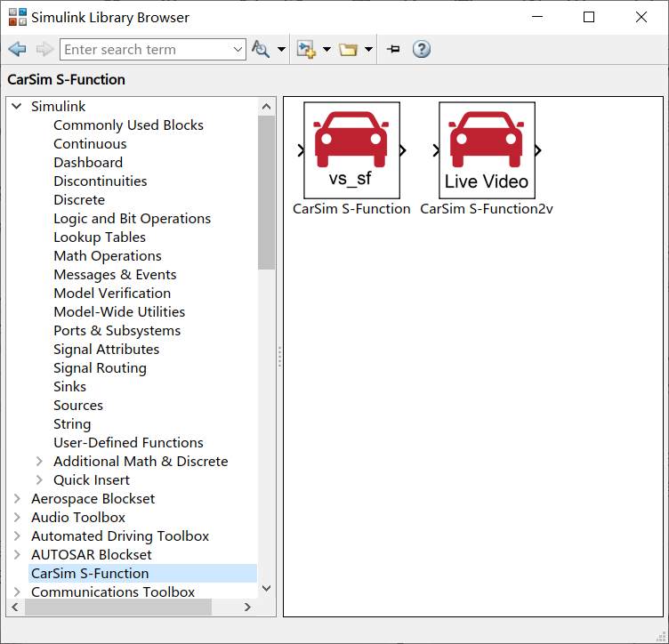669x644 pixels.
Task: Select the Sinks library
Action: coord(69,387)
